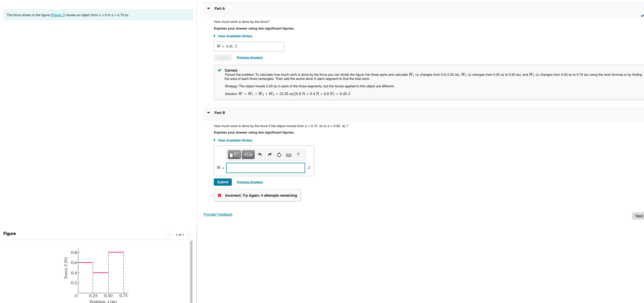This screenshot has width=644, height=303.
Task: Click the question mark help icon
Action: point(298,155)
